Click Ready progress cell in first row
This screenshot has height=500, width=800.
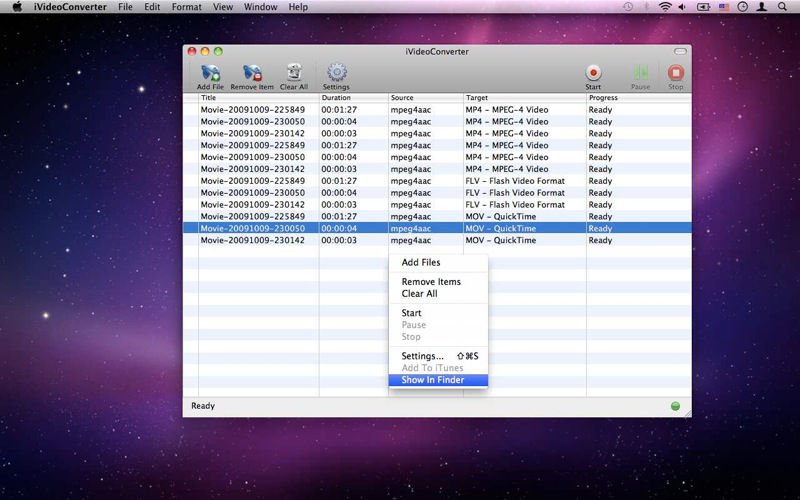(600, 110)
